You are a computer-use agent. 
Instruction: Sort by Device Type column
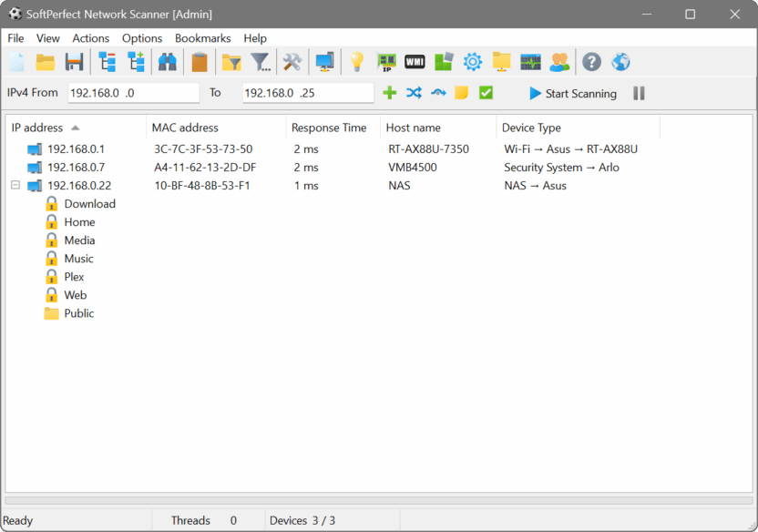point(579,128)
